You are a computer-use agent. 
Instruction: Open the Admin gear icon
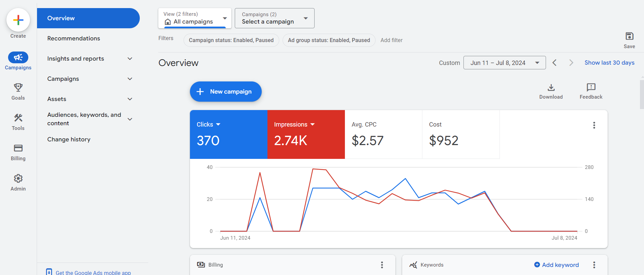click(x=18, y=179)
